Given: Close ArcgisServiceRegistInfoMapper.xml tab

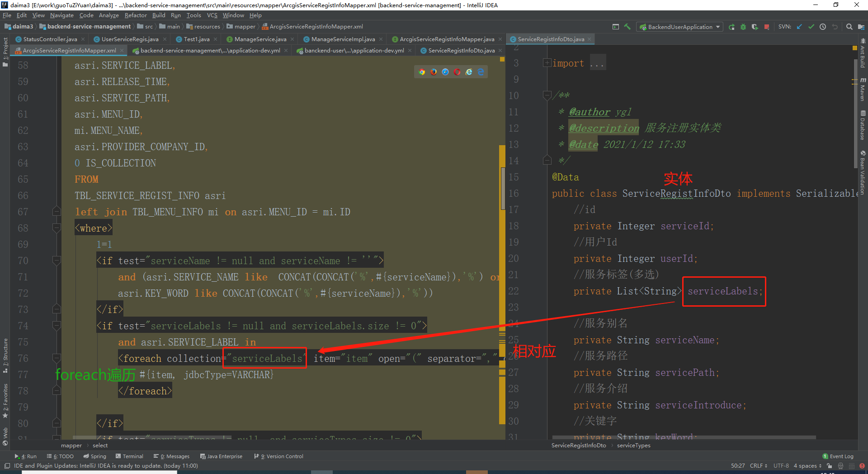Looking at the screenshot, I should (x=122, y=51).
